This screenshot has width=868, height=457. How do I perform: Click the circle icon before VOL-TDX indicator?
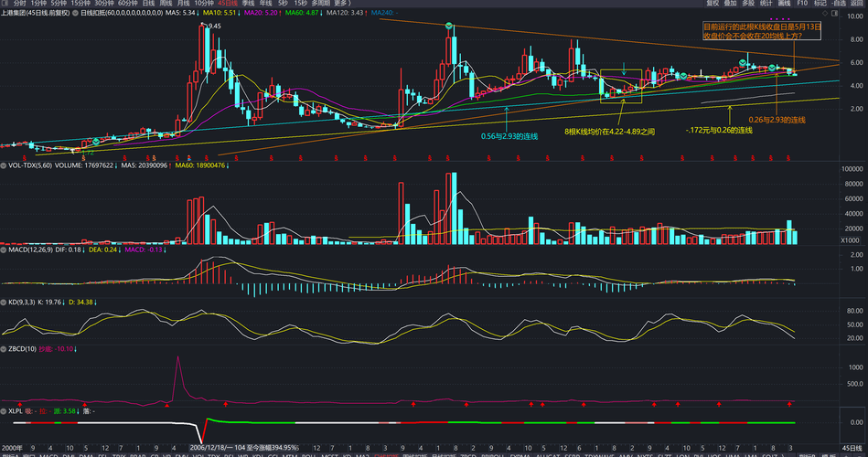(4, 165)
